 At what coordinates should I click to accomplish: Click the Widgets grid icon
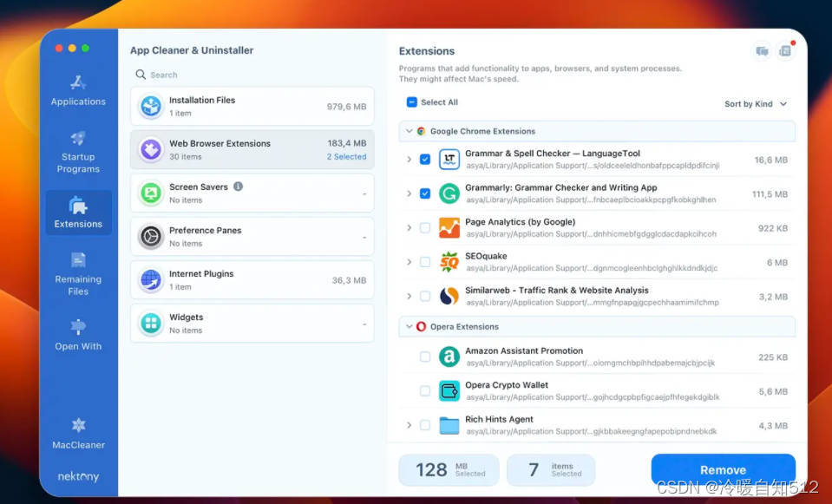click(x=151, y=323)
